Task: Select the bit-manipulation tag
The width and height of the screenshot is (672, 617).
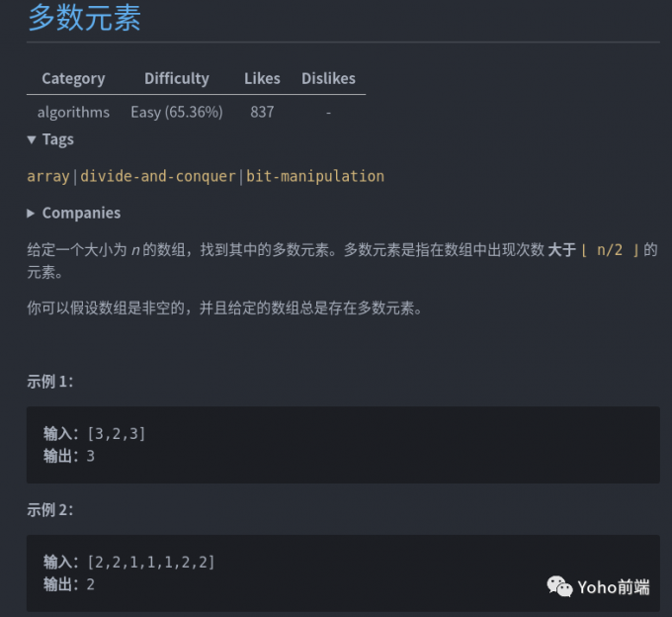Action: pyautogui.click(x=315, y=176)
